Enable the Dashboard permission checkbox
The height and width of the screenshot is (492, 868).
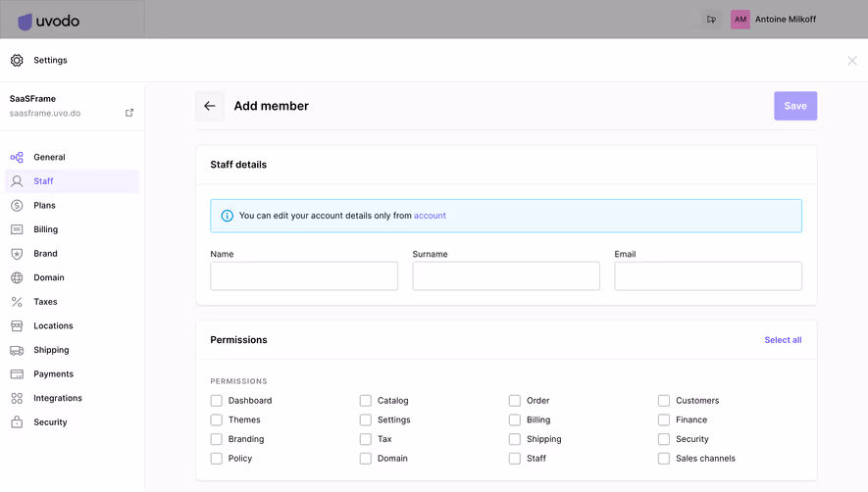217,400
